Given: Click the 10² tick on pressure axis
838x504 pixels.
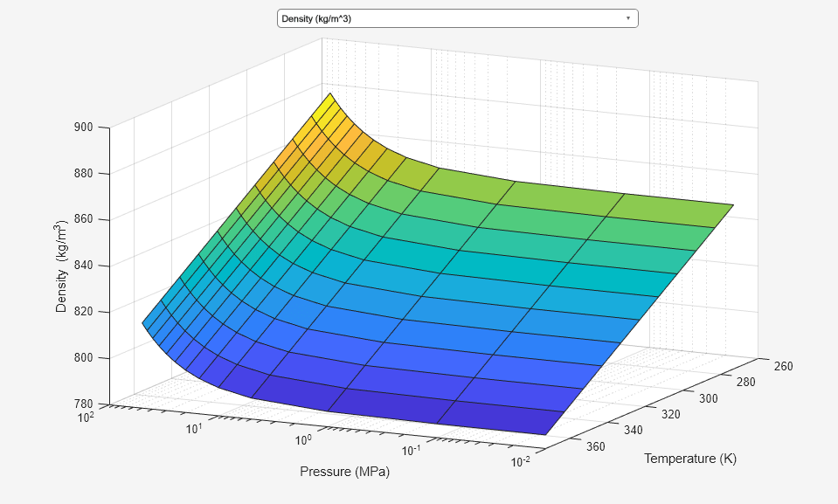Looking at the screenshot, I should [86, 418].
